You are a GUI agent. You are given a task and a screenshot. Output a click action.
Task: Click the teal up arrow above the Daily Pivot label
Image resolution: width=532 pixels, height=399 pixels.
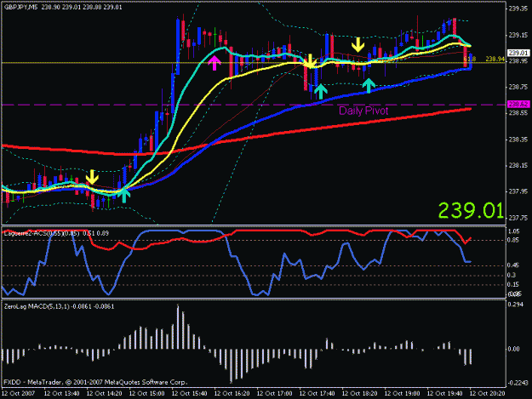369,85
